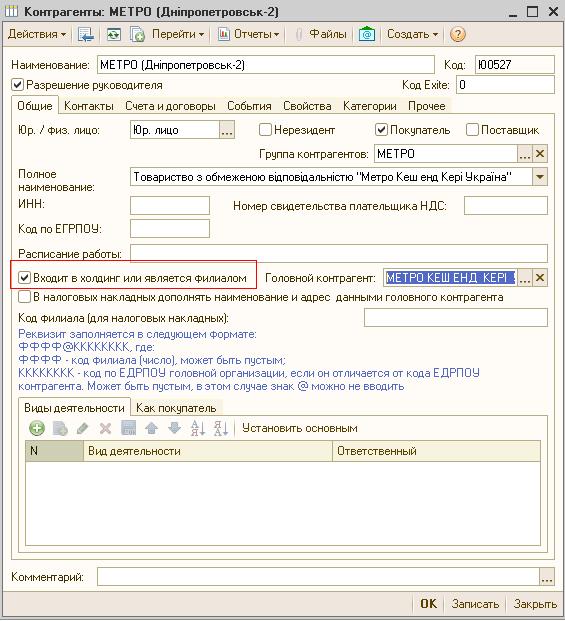Click the Закрыть button
Image resolution: width=565 pixels, height=621 pixels.
point(535,604)
